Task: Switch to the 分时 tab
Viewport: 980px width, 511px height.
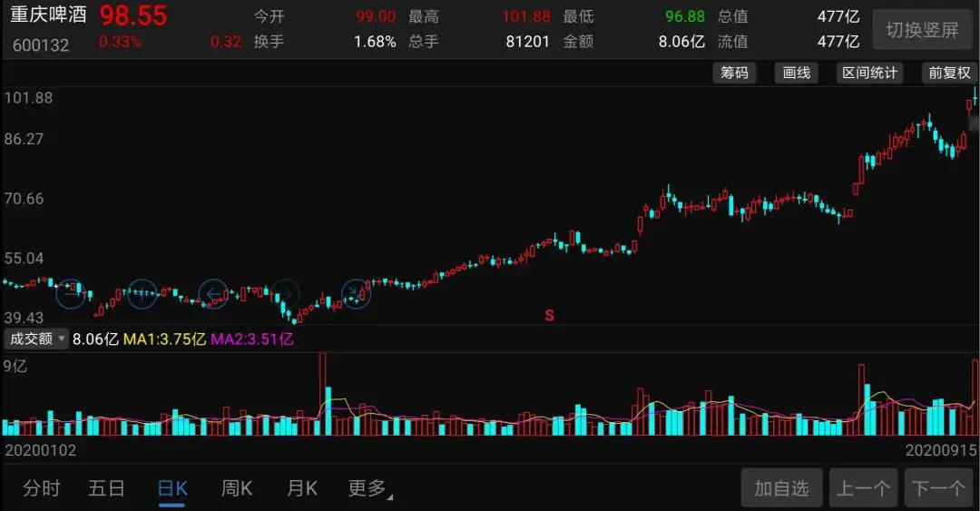Action: [x=42, y=488]
